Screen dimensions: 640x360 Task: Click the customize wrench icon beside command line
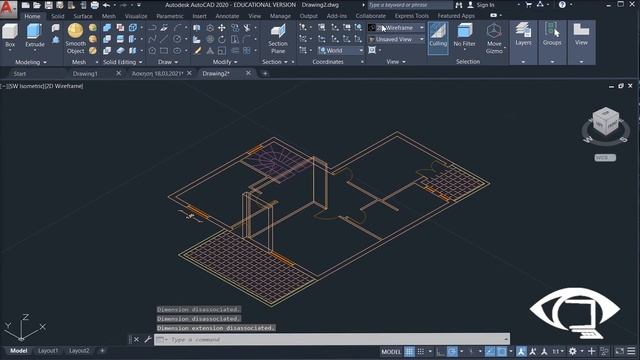148,339
